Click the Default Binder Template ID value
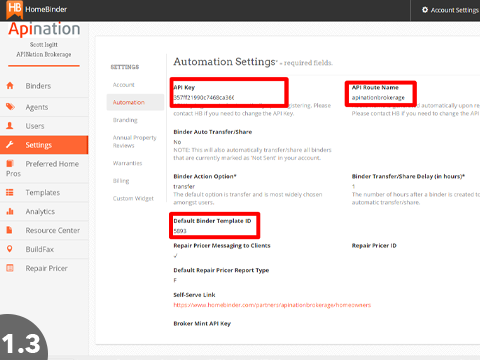This screenshot has height=360, width=480. tap(180, 231)
